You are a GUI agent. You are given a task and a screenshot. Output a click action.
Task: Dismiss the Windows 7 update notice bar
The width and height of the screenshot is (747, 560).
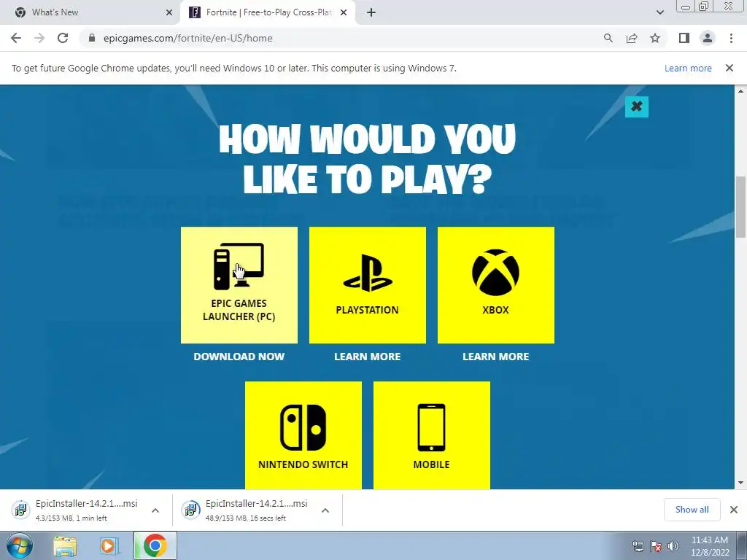[729, 68]
